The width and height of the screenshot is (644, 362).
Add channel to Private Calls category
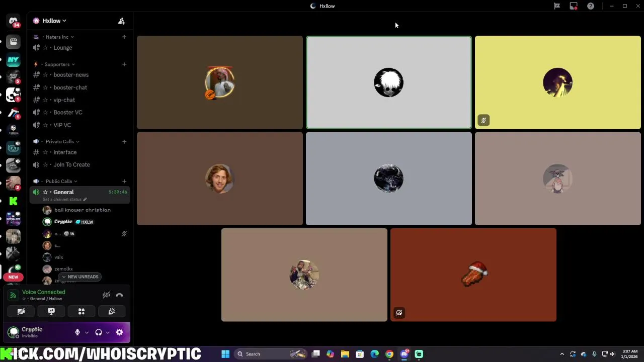(x=124, y=141)
